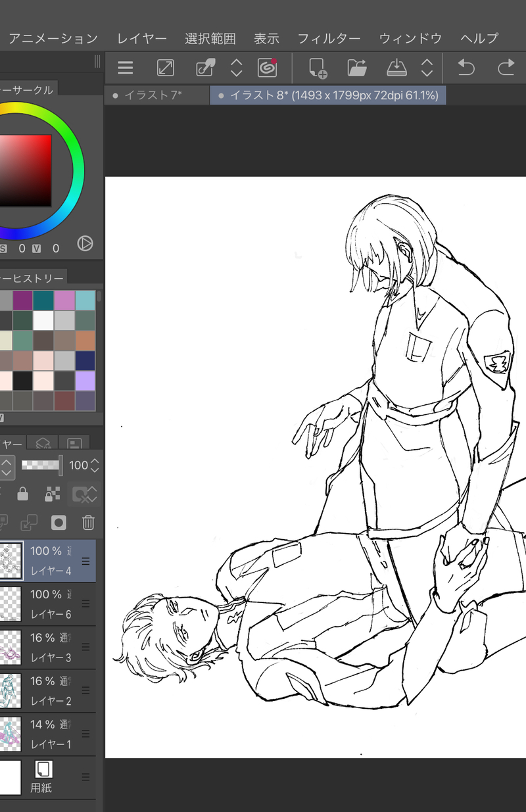526x812 pixels.
Task: Open the hamburger main menu icon
Action: coord(125,68)
